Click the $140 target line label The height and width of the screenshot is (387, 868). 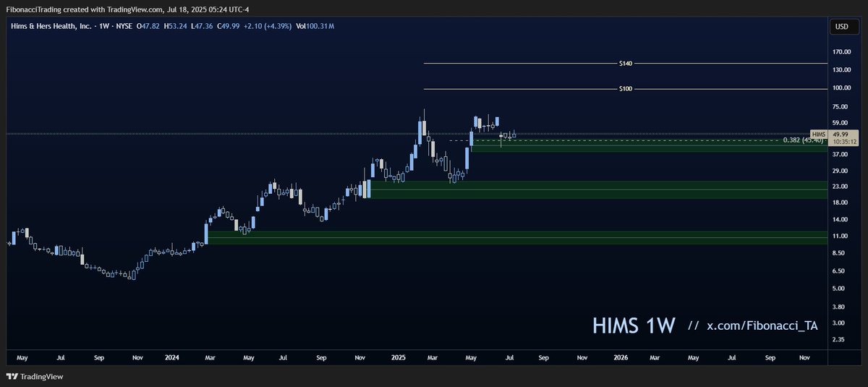[626, 64]
